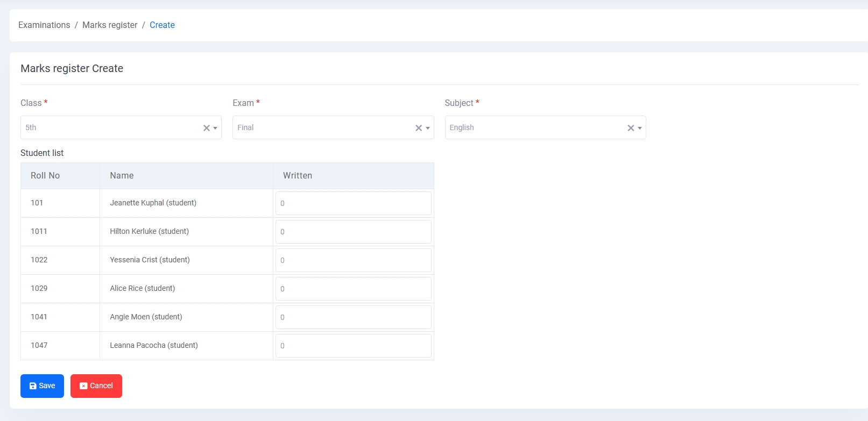Clear the Subject selection with X icon

631,128
